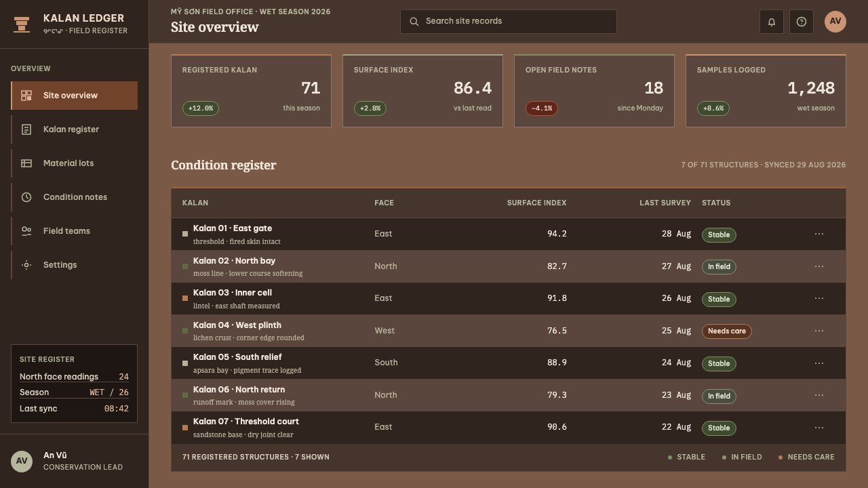
Task: Open the Open Field Notes stat card
Action: 594,91
